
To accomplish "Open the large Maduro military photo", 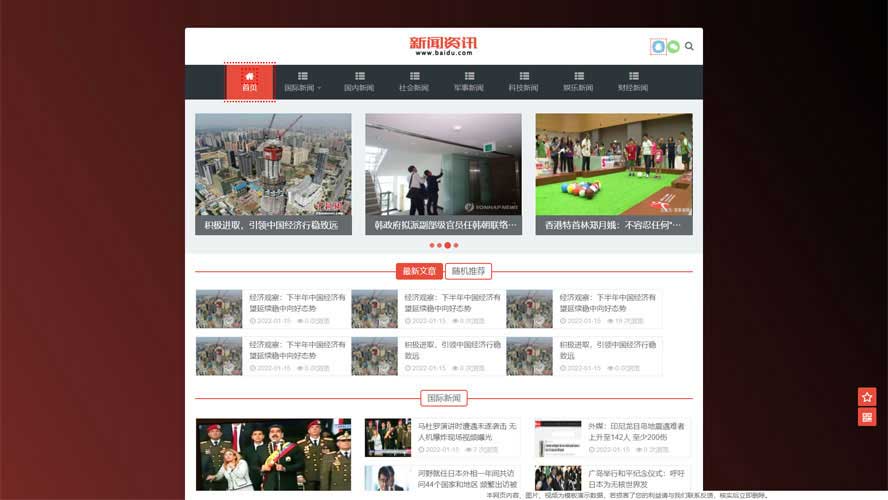I will 274,455.
